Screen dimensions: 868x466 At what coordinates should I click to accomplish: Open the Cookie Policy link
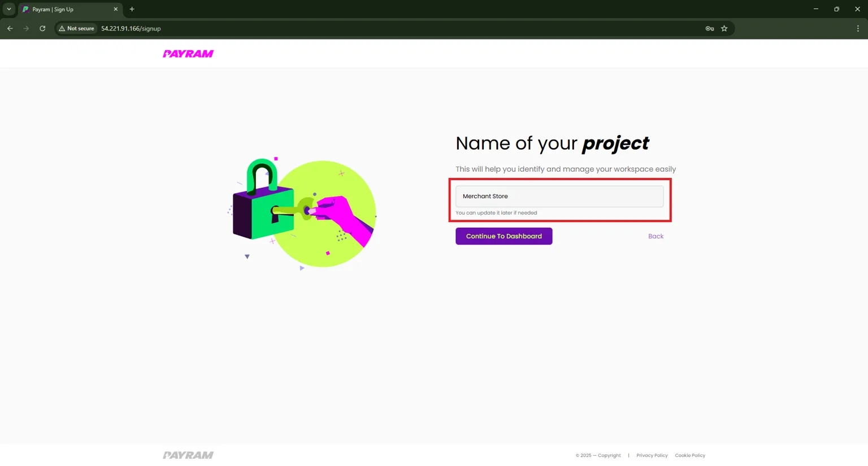tap(689, 455)
